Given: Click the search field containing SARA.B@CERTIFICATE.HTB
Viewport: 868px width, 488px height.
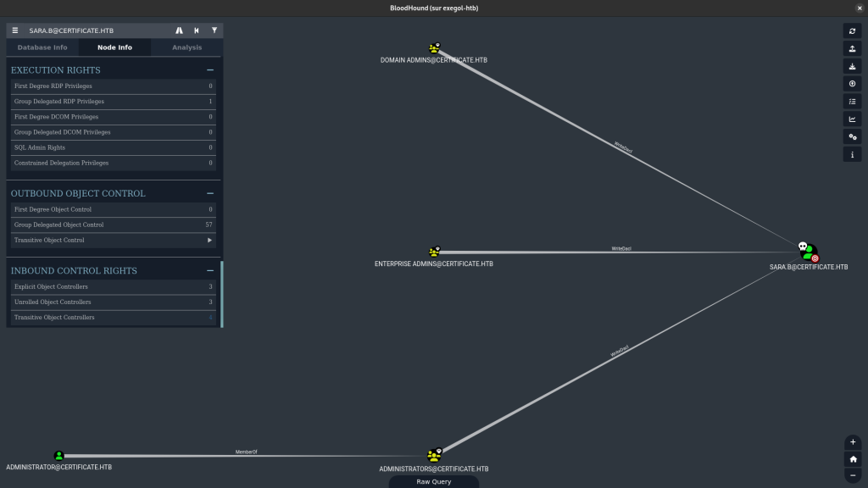Looking at the screenshot, I should coord(97,30).
